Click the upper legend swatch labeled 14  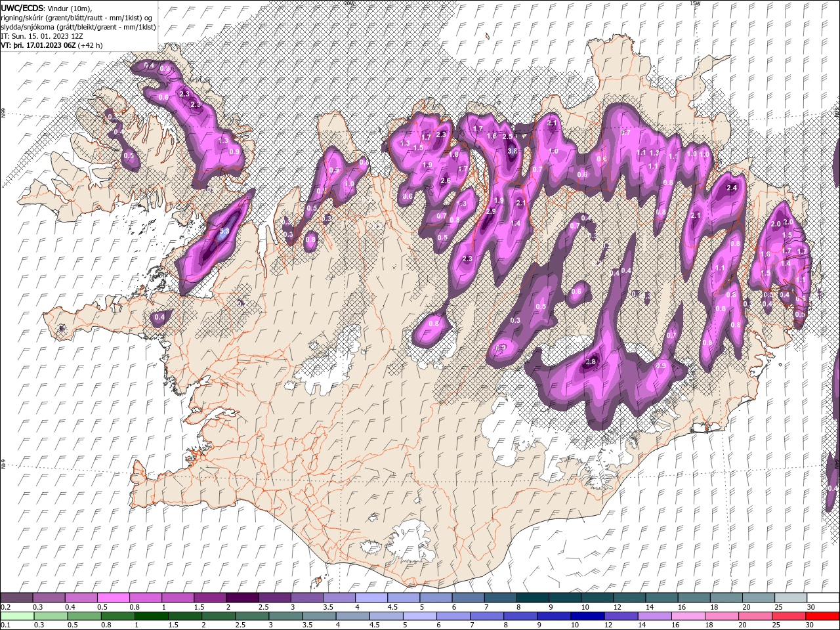[661, 598]
